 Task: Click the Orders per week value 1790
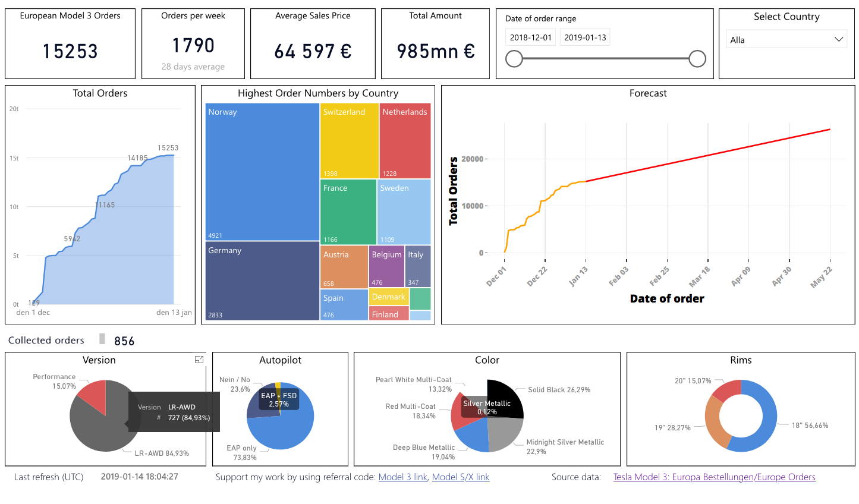tap(193, 45)
